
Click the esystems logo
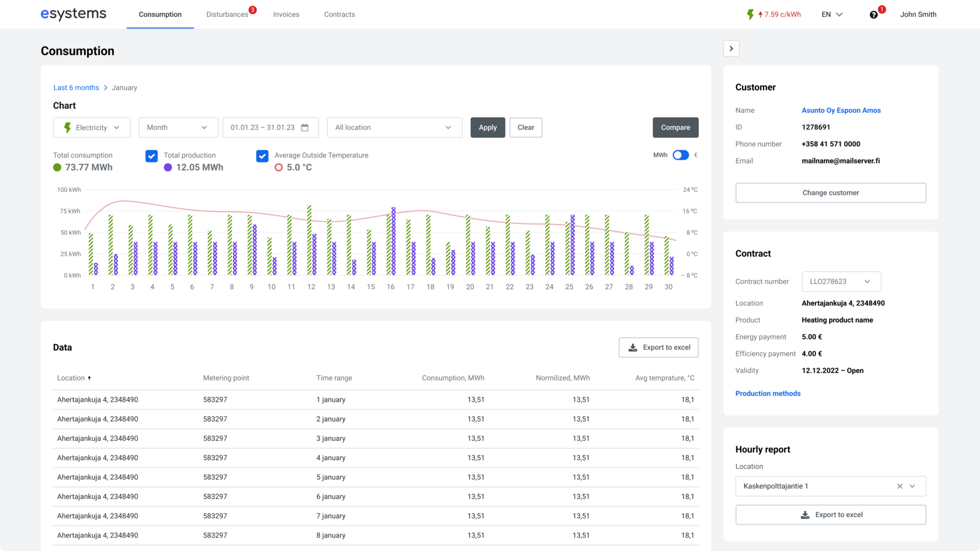[73, 14]
